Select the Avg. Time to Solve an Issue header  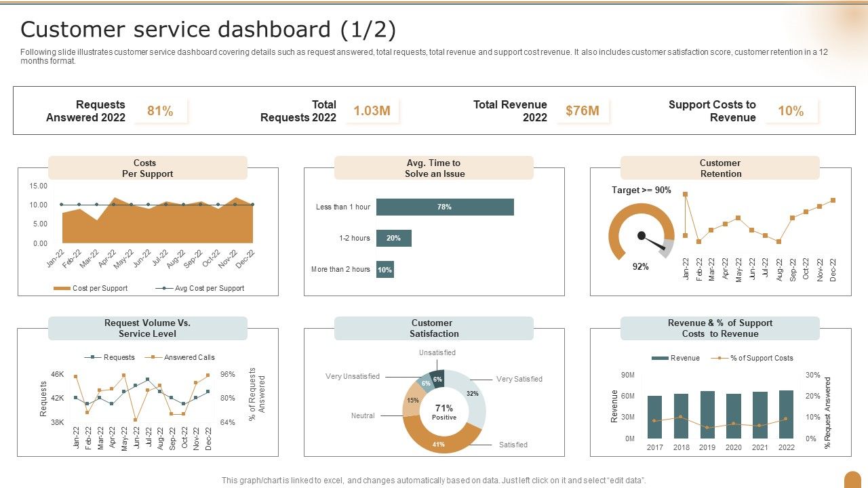(434, 168)
